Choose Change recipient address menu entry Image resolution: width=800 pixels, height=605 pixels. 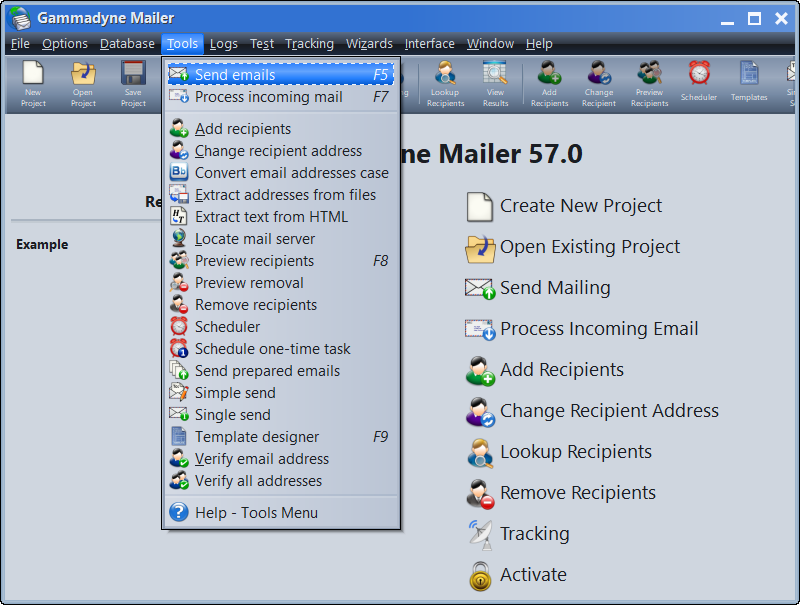pos(281,150)
